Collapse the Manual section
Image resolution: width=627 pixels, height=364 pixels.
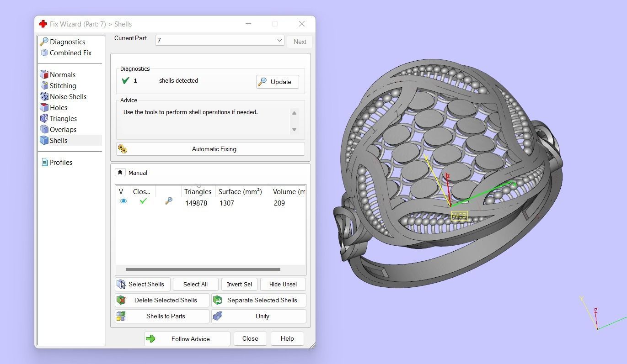pos(120,173)
